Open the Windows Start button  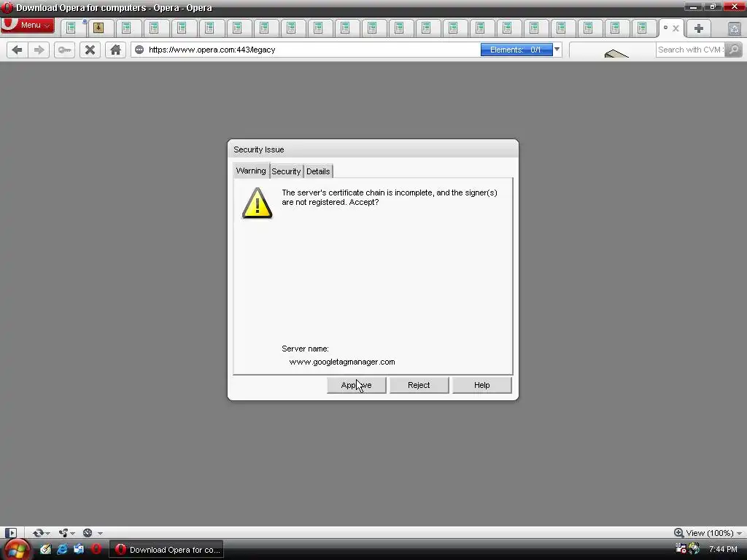16,550
